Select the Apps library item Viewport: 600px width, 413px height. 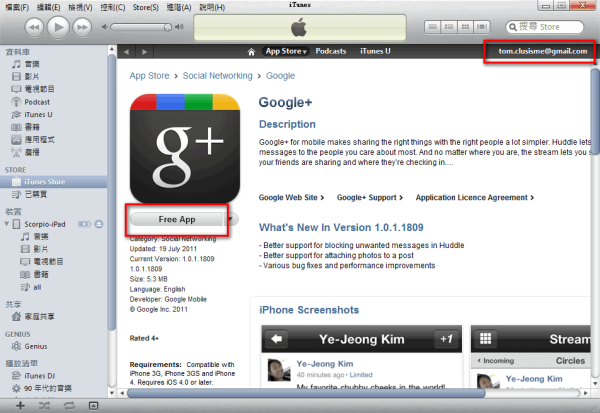tap(32, 140)
